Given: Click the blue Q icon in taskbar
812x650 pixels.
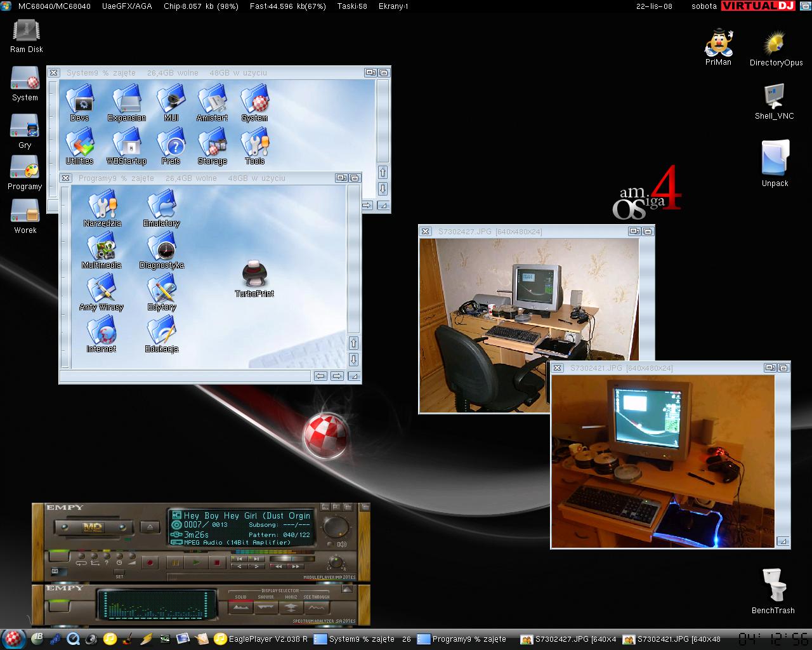Looking at the screenshot, I should click(73, 639).
